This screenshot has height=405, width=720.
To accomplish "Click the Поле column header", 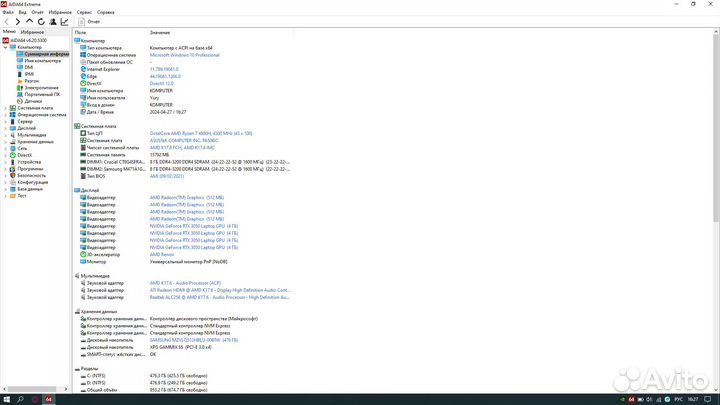I will click(81, 32).
